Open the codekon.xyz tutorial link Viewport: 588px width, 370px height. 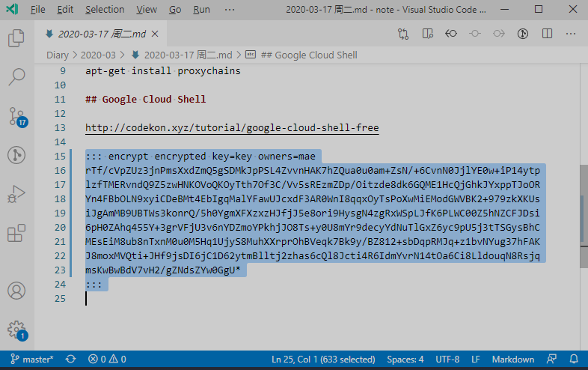(x=232, y=128)
